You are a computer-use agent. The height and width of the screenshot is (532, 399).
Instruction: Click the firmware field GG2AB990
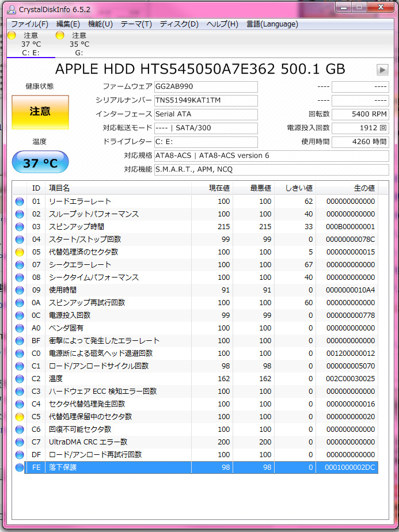click(206, 86)
